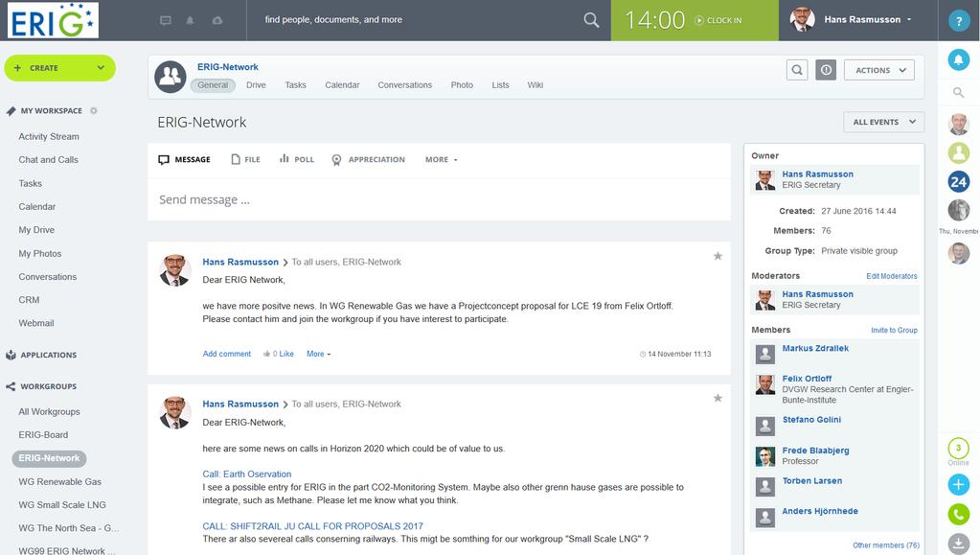The width and height of the screenshot is (980, 555).
Task: Open More menu under first post
Action: pyautogui.click(x=319, y=354)
